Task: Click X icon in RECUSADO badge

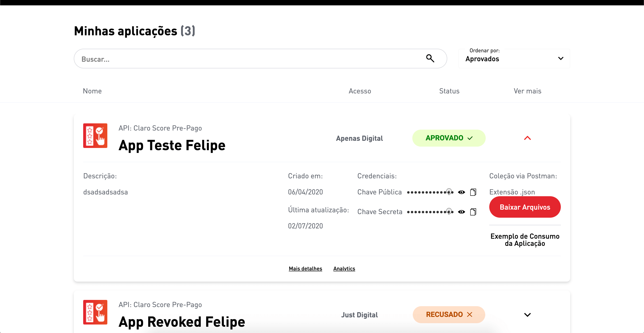Action: coord(470,314)
